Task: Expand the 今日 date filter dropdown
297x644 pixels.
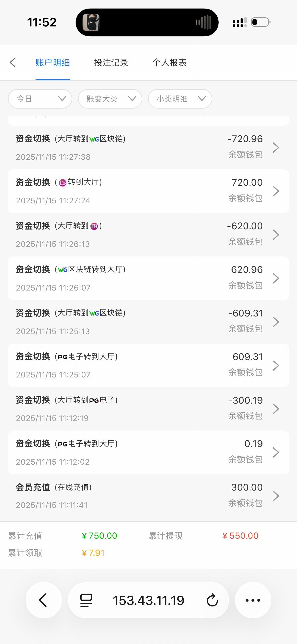Action: (x=40, y=99)
